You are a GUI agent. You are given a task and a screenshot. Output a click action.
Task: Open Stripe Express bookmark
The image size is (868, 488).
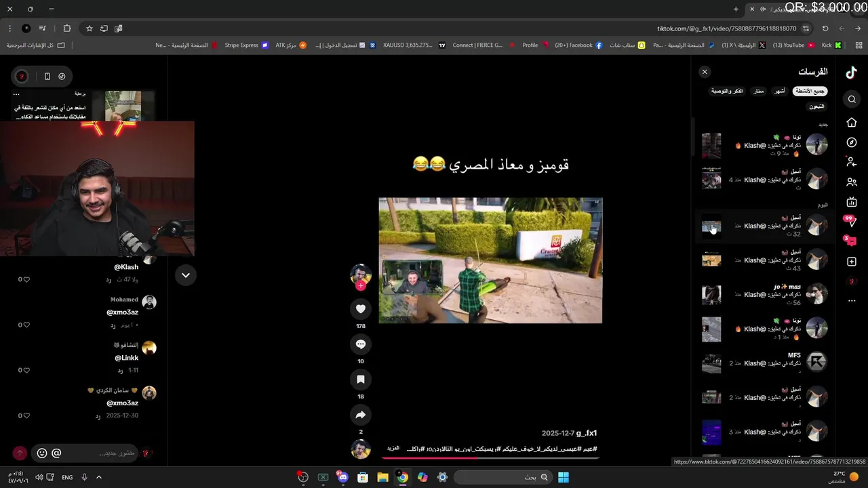245,45
